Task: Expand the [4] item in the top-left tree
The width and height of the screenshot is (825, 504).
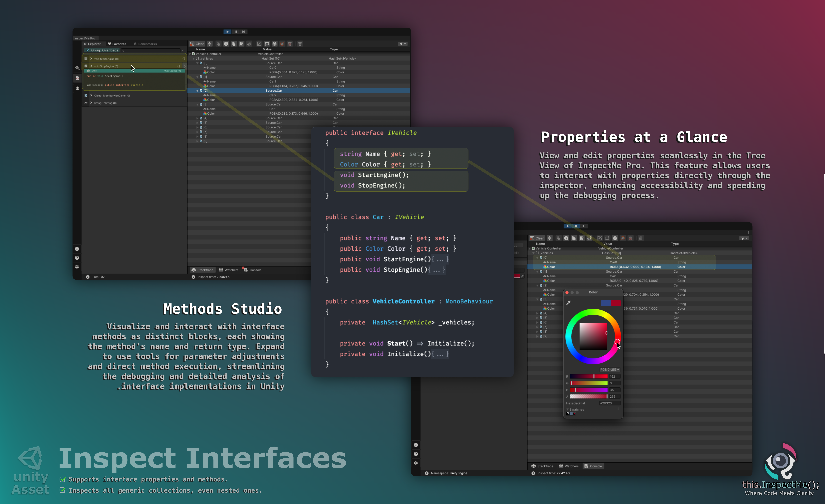Action: 197,118
